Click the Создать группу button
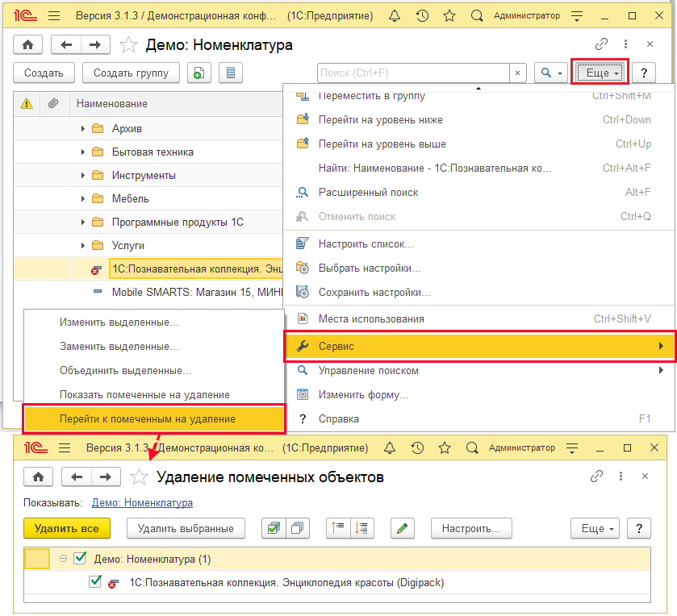 pyautogui.click(x=132, y=73)
